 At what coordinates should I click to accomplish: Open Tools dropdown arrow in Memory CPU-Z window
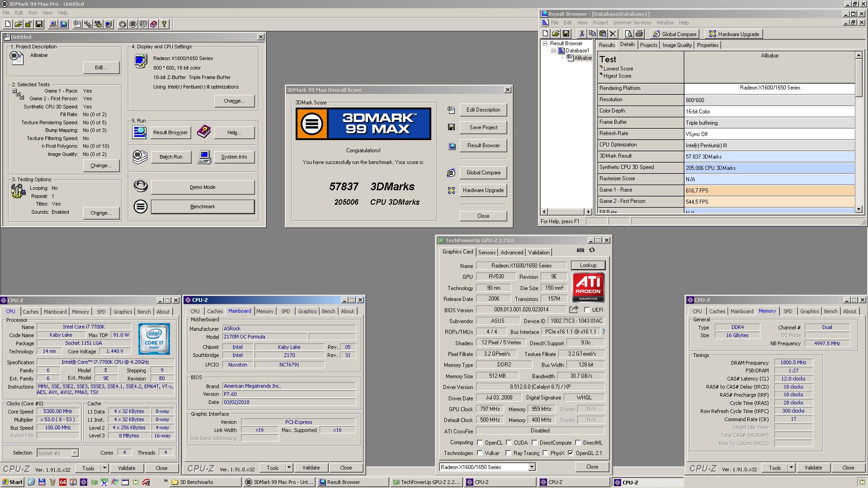791,468
